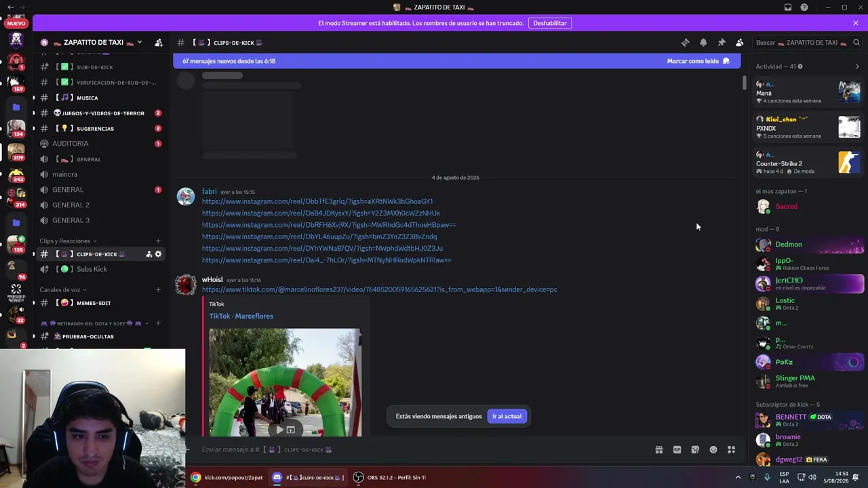Open the Subs Kick voice channel
The width and height of the screenshot is (868, 488).
pyautogui.click(x=100, y=269)
